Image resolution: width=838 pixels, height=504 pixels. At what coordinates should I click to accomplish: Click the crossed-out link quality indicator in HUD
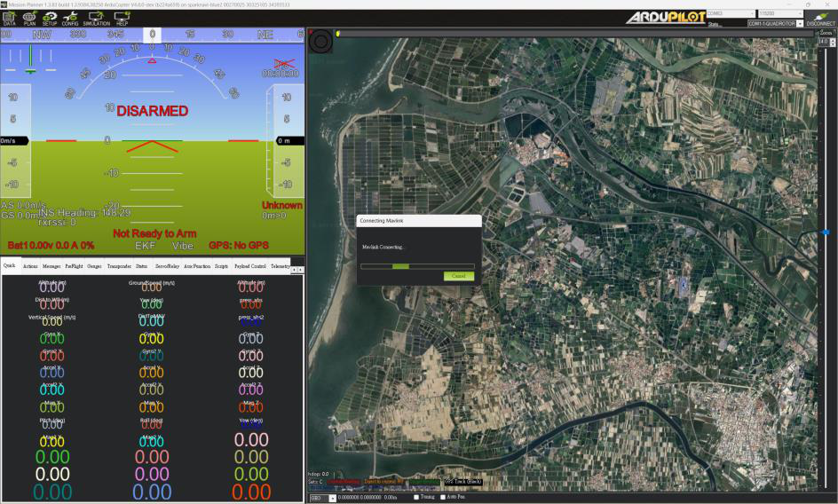tap(284, 64)
